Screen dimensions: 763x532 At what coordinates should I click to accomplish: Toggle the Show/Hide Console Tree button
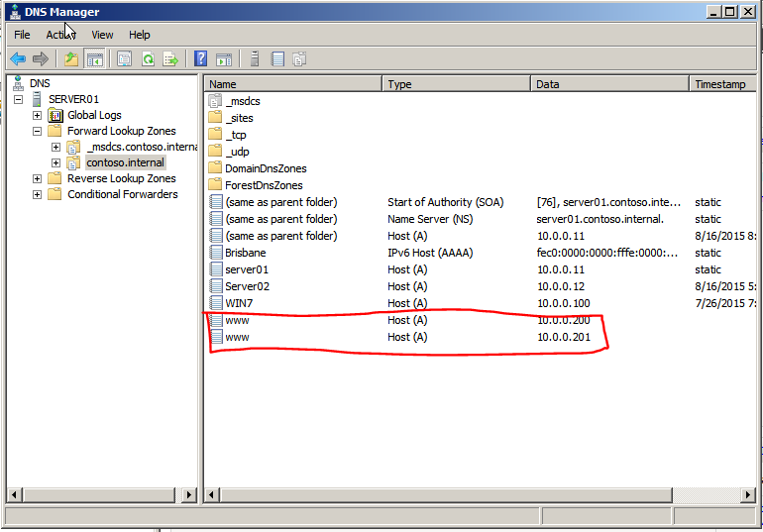click(95, 59)
